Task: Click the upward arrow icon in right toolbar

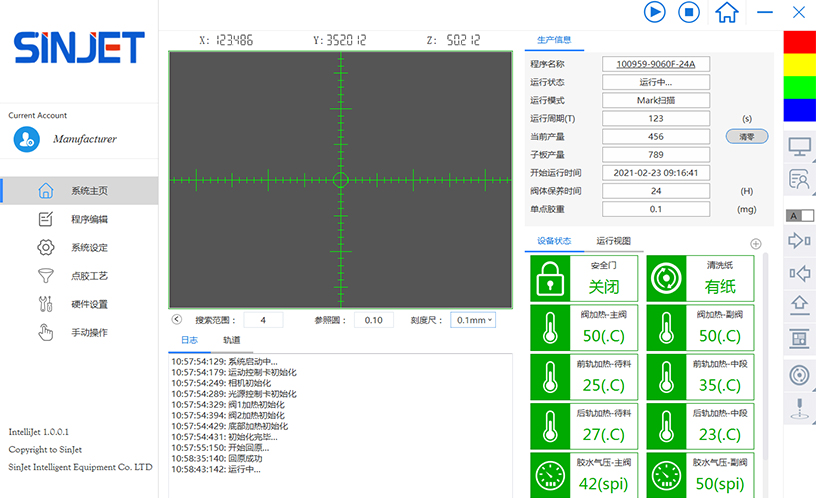Action: [799, 305]
